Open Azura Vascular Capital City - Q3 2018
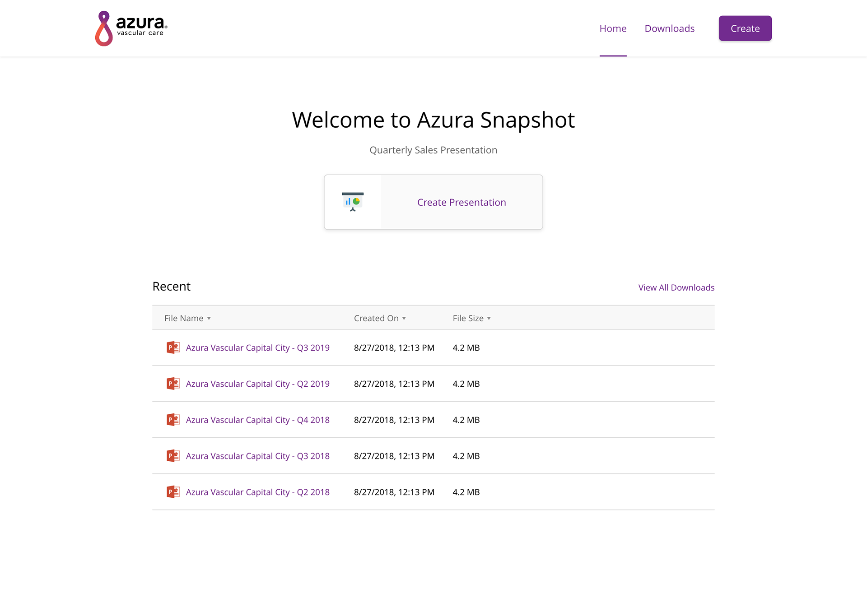This screenshot has width=867, height=616. pyautogui.click(x=258, y=456)
